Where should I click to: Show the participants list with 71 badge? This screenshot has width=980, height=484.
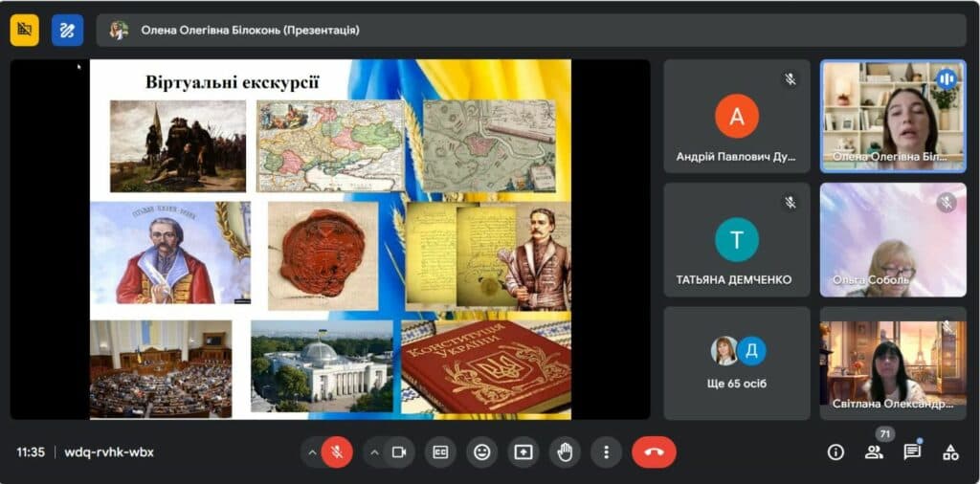[x=874, y=452]
